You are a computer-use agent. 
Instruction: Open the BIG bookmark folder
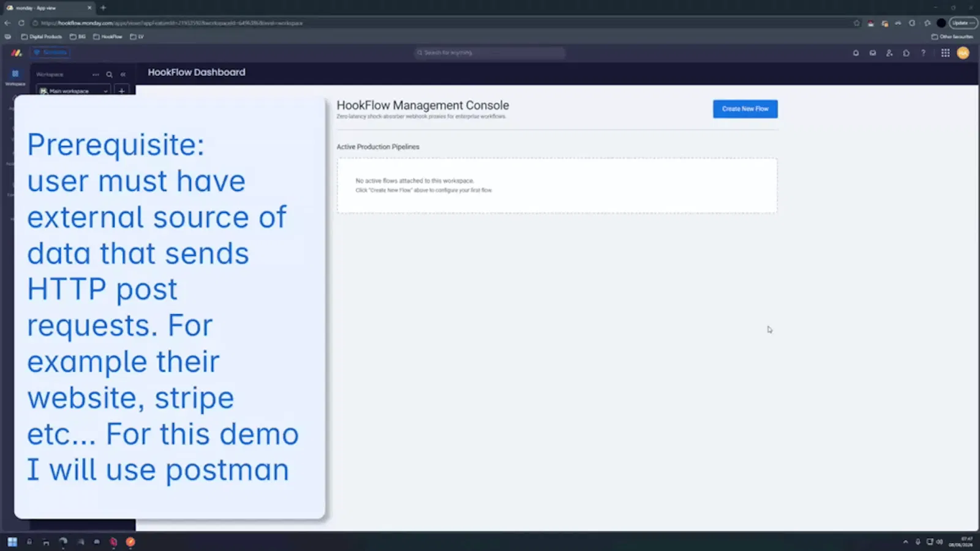coord(78,37)
